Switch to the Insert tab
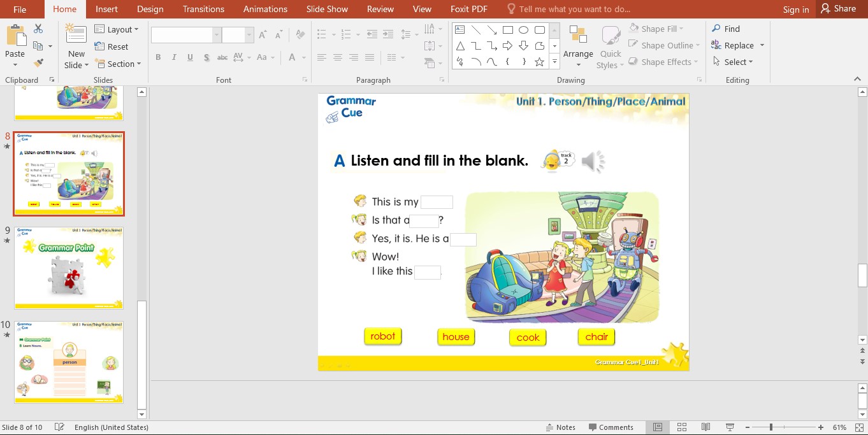The width and height of the screenshot is (868, 435). click(x=106, y=9)
